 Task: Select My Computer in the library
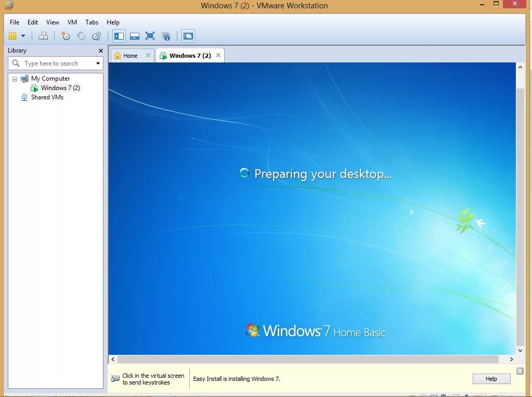pos(50,79)
